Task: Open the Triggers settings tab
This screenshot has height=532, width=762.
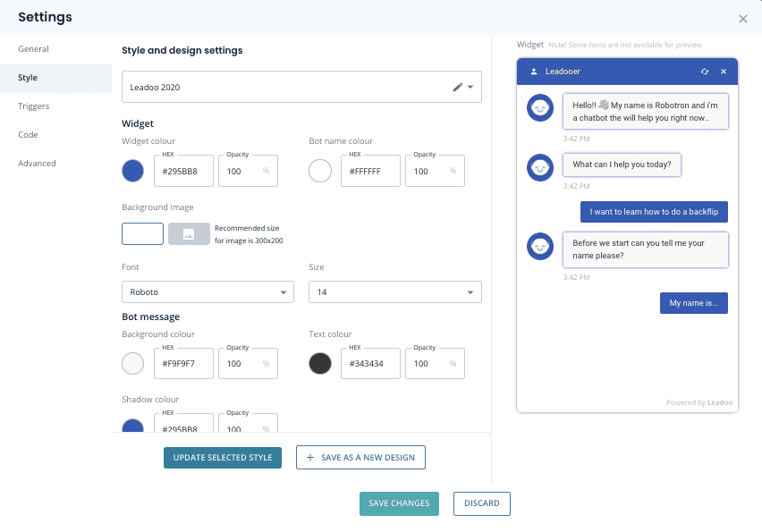Action: coord(33,106)
